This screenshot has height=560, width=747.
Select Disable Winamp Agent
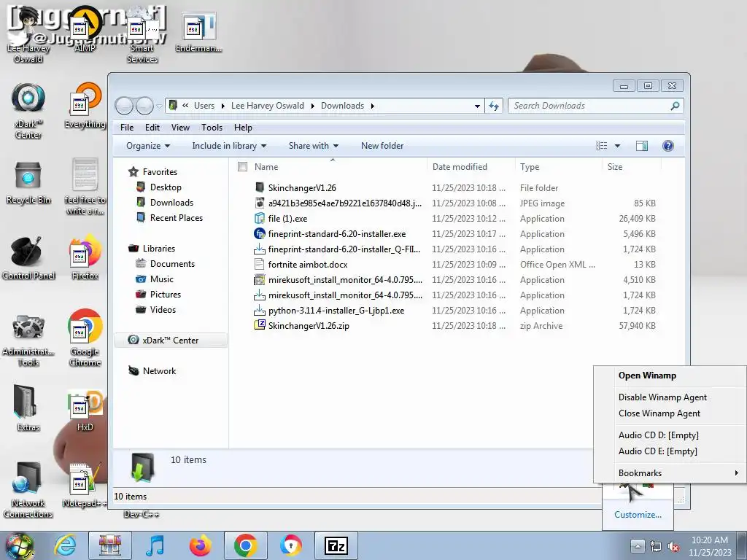[x=670, y=397]
